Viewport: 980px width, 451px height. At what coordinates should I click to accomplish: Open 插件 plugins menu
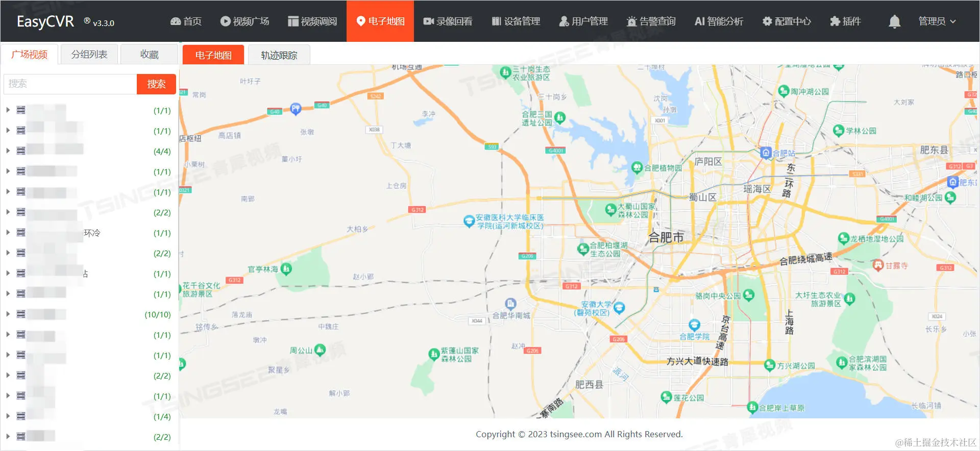(x=845, y=21)
